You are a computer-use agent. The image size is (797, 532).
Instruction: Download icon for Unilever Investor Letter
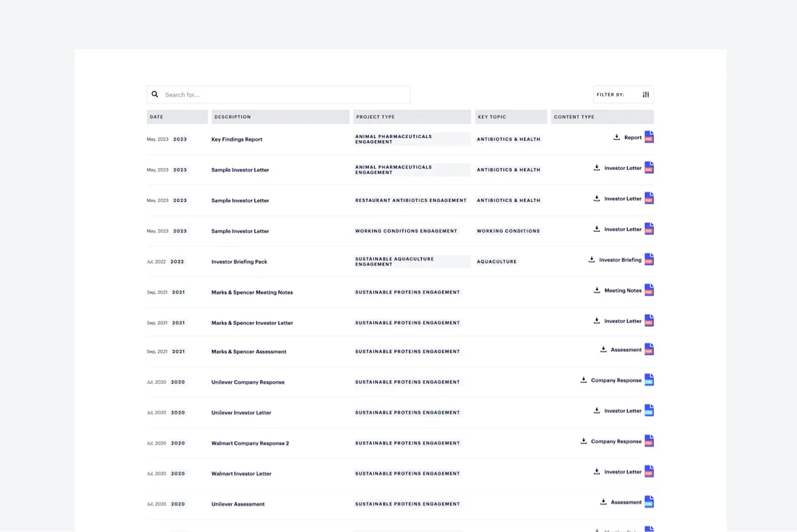coord(597,410)
